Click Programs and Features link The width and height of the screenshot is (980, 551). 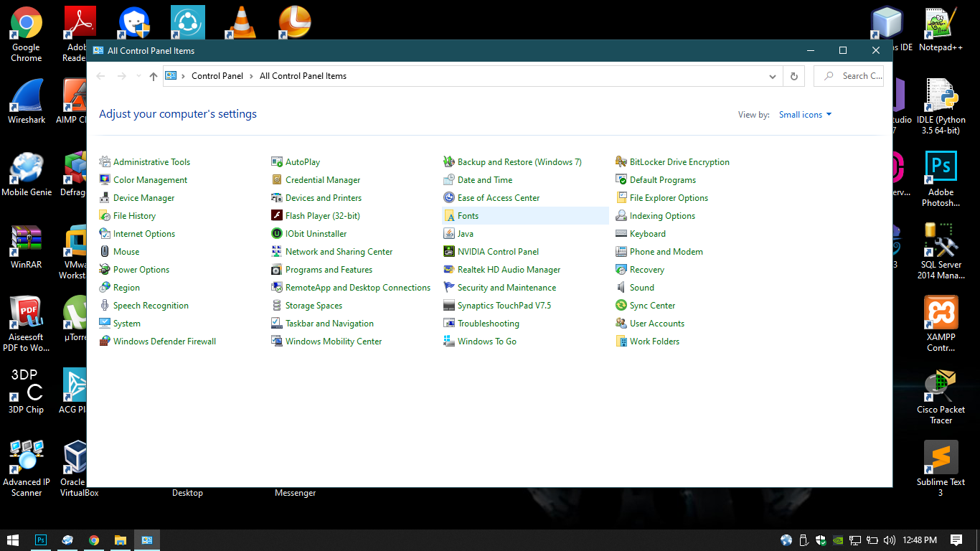pos(329,270)
